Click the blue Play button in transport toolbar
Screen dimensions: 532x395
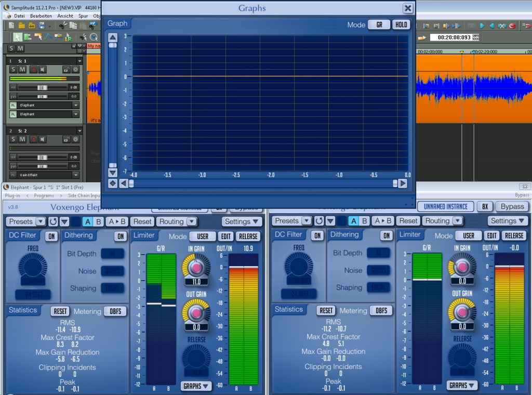coord(482,26)
